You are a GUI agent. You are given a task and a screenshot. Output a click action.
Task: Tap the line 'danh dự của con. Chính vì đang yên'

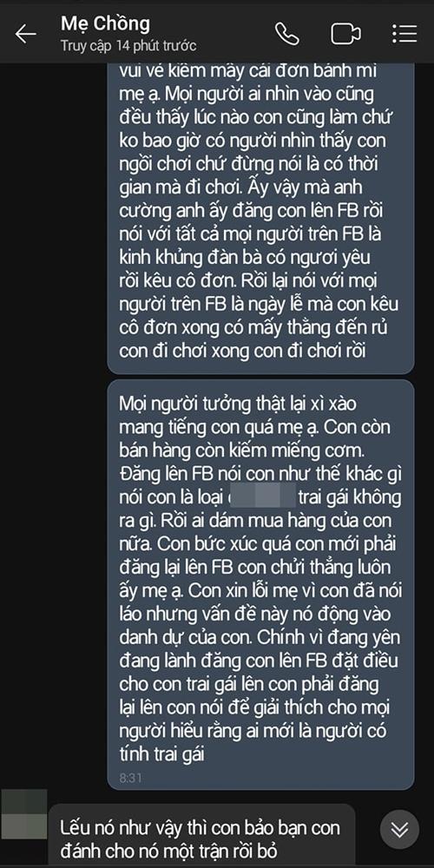tap(259, 637)
